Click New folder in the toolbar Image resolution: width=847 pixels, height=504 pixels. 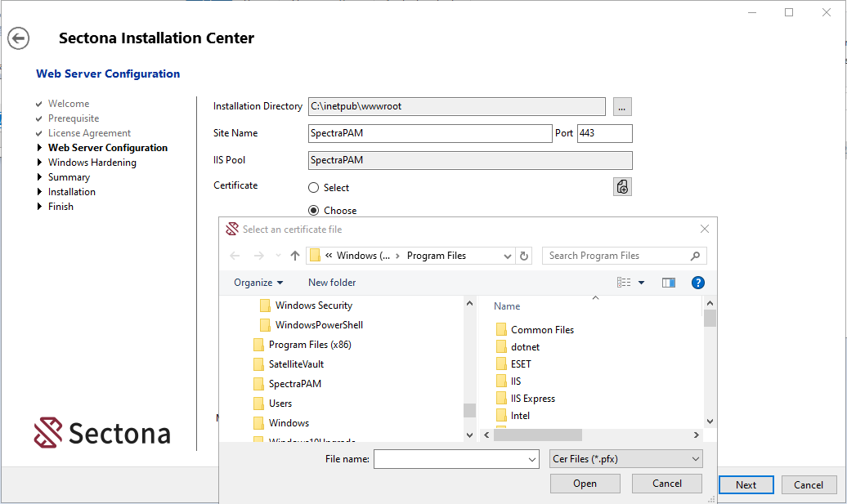click(x=332, y=283)
